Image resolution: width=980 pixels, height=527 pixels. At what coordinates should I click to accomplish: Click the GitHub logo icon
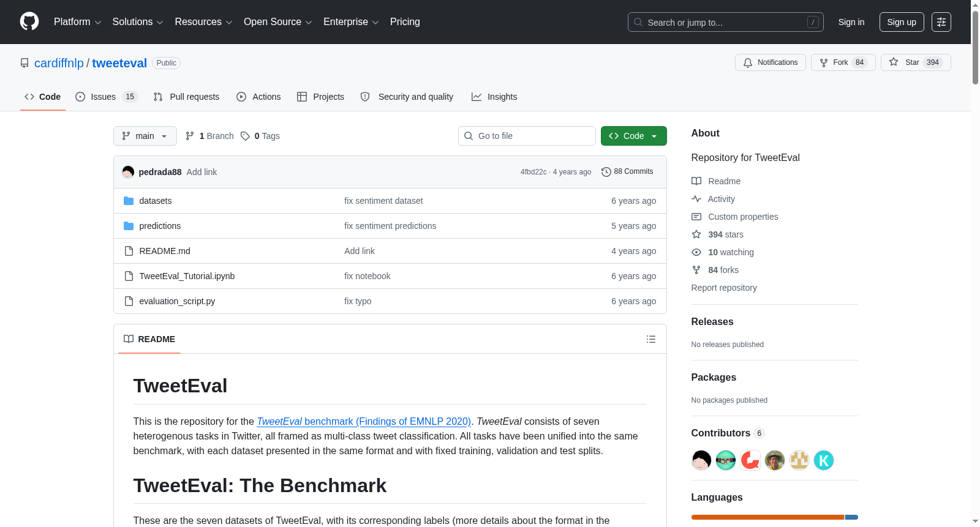[29, 21]
